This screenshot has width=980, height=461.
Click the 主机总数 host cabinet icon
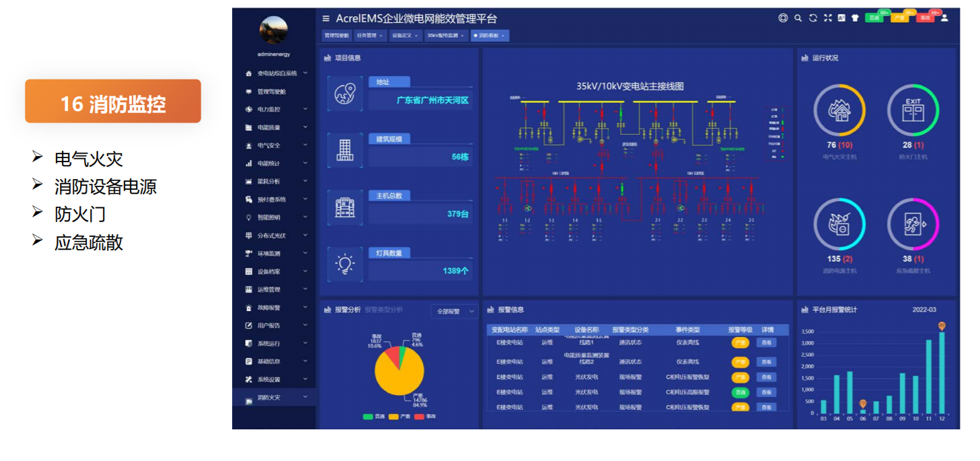click(344, 207)
